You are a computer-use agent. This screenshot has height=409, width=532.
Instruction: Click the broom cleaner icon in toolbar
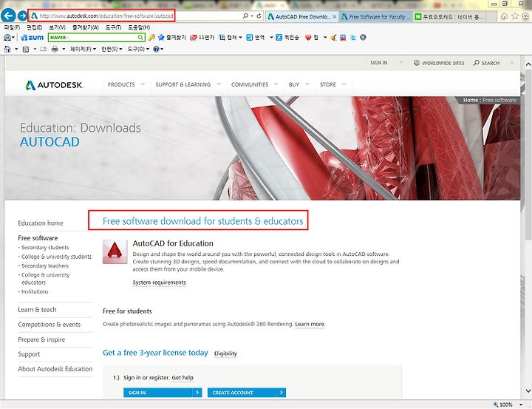(333, 38)
